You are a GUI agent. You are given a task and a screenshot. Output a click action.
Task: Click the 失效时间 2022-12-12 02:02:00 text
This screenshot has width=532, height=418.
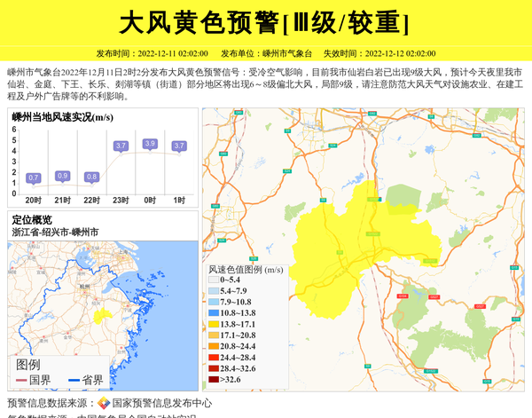point(379,53)
